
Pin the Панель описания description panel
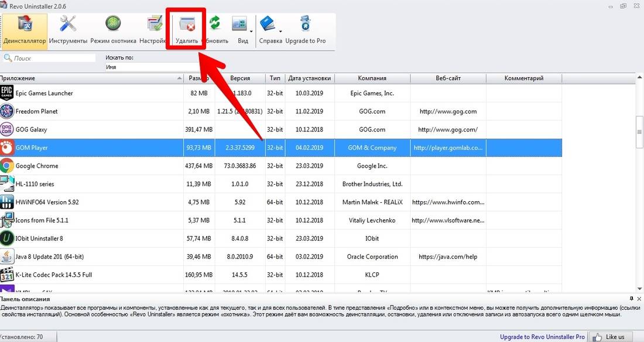click(631, 298)
